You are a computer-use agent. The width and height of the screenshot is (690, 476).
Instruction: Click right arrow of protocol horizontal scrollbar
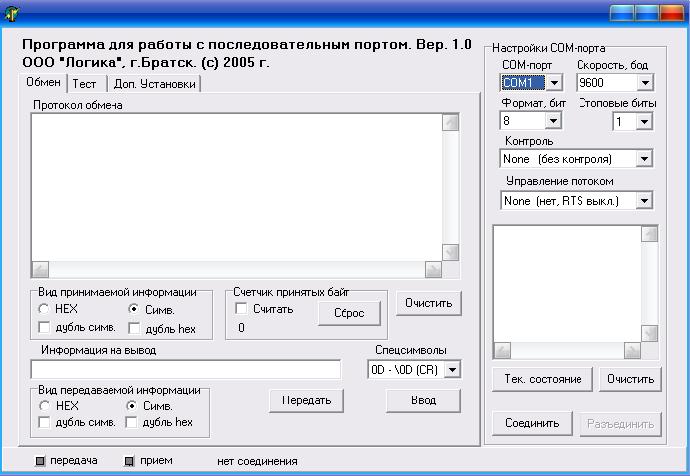433,269
